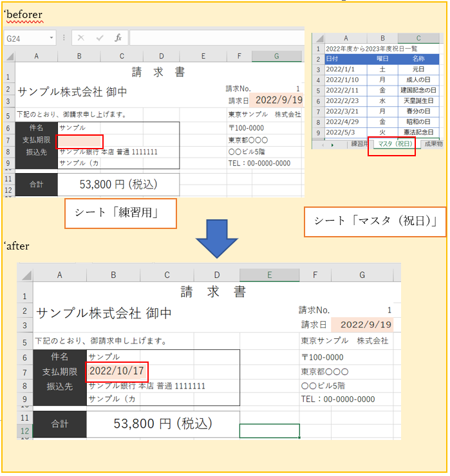Open the Name Box dropdown arrow
Screen dimensions: 450x476
tap(53, 39)
